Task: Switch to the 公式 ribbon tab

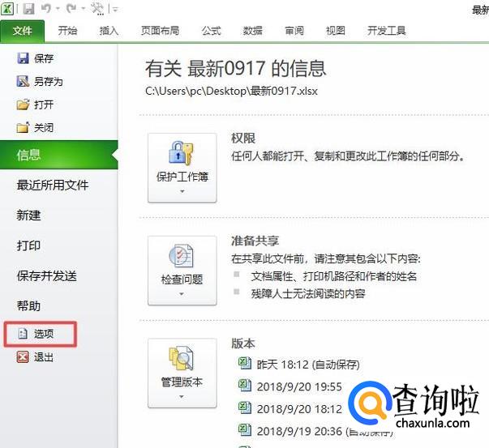Action: coord(211,31)
